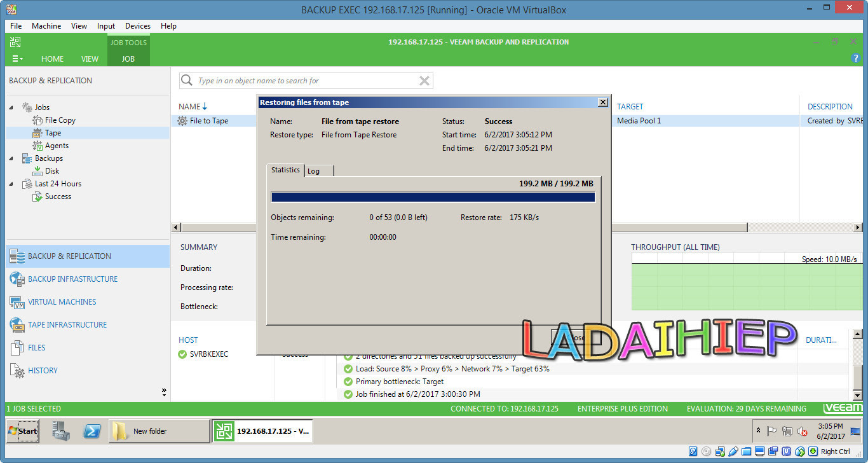Select Disk under Backups
Screen dimensions: 868x463
(52, 171)
